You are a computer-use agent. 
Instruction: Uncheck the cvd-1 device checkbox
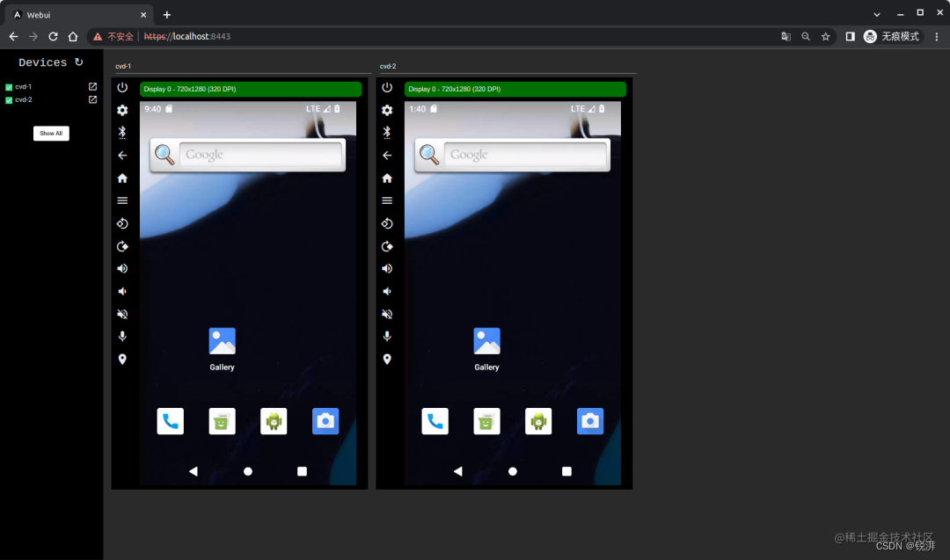point(7,86)
